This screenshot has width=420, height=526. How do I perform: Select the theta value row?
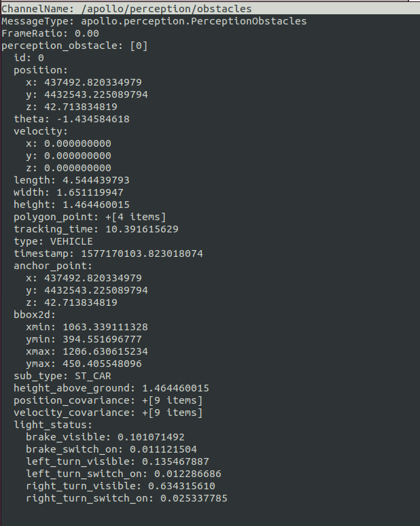pyautogui.click(x=71, y=119)
